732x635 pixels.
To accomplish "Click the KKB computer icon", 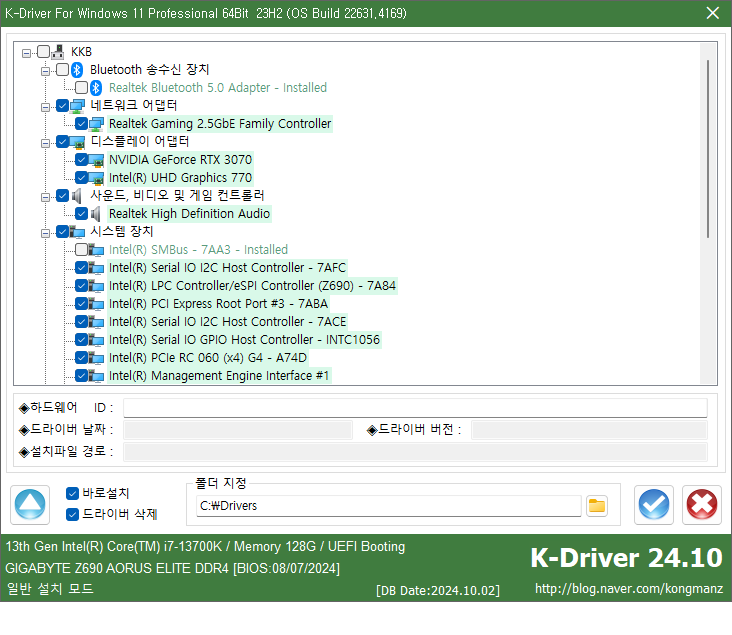I will pyautogui.click(x=58, y=51).
